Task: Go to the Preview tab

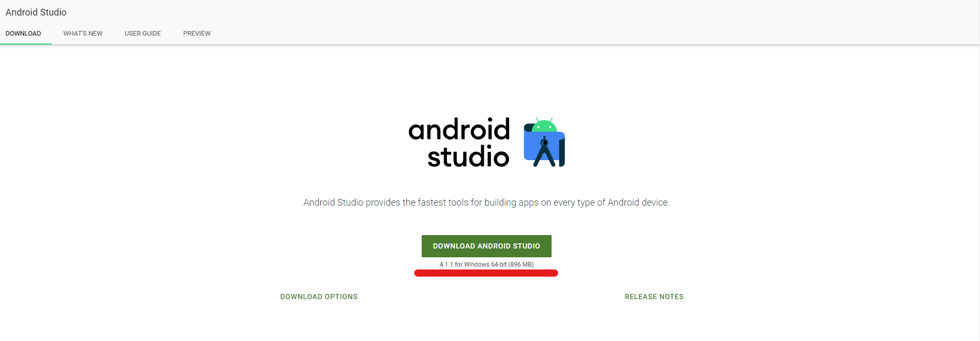Action: 197,34
